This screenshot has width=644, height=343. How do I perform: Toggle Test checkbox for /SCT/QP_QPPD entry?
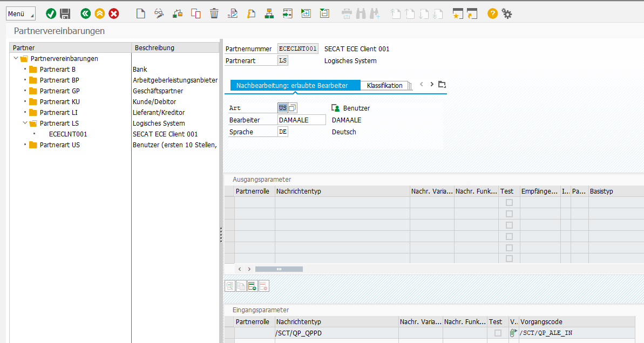pos(498,333)
